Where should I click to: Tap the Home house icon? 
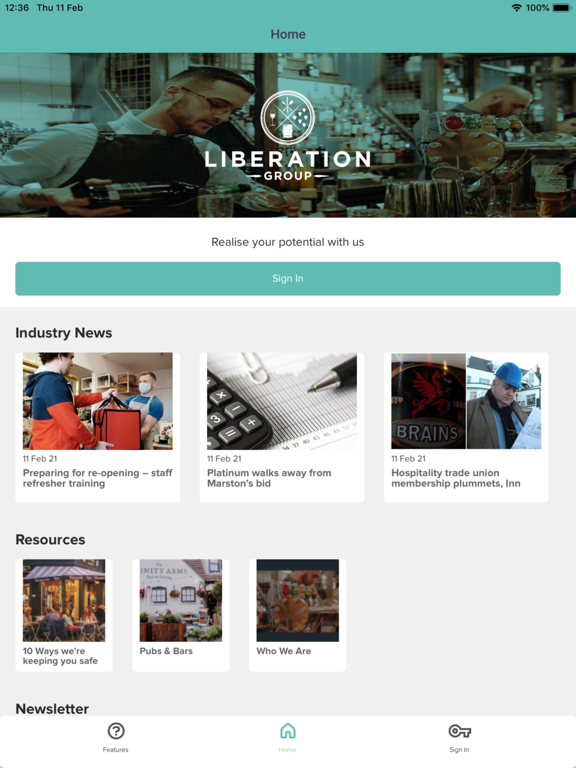coord(288,731)
